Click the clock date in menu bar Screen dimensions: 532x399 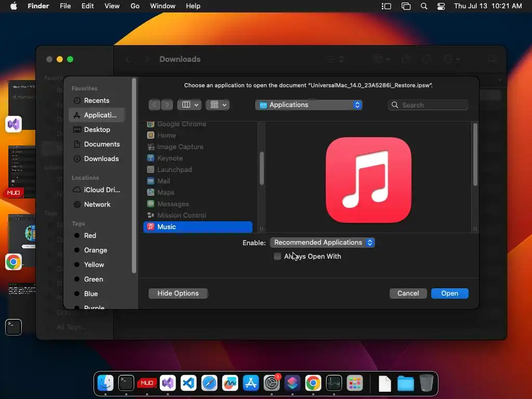[488, 6]
